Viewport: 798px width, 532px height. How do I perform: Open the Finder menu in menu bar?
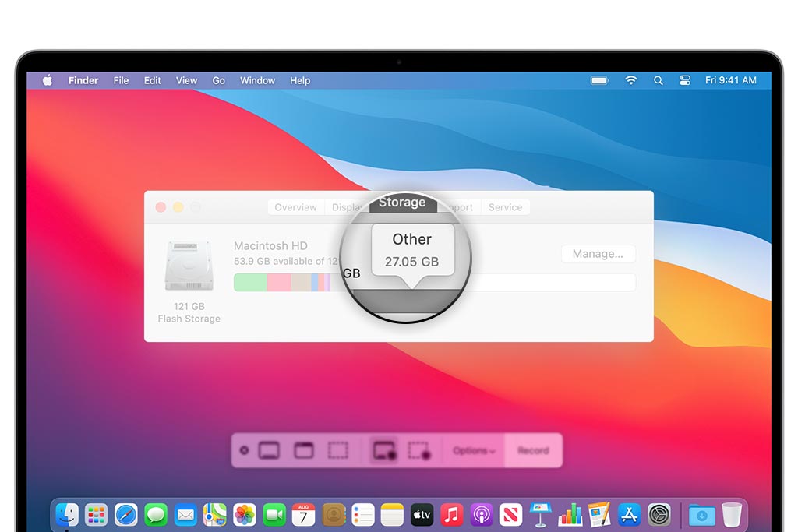coord(83,80)
